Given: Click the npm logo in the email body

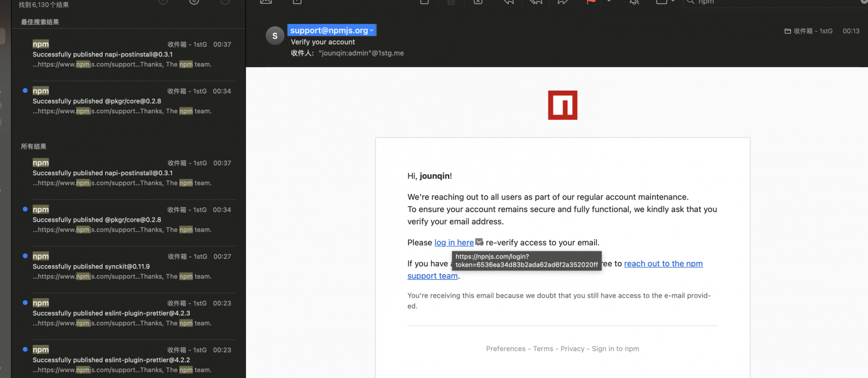Looking at the screenshot, I should point(563,105).
